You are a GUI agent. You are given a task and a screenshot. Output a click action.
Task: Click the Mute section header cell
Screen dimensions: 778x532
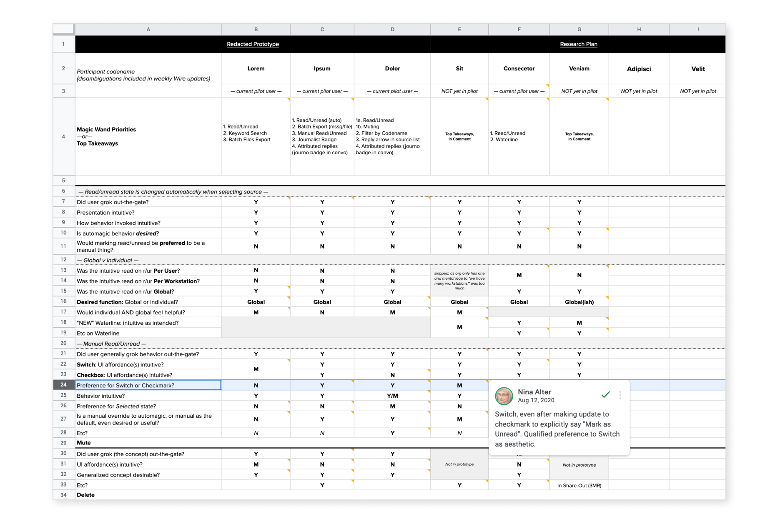[x=148, y=443]
